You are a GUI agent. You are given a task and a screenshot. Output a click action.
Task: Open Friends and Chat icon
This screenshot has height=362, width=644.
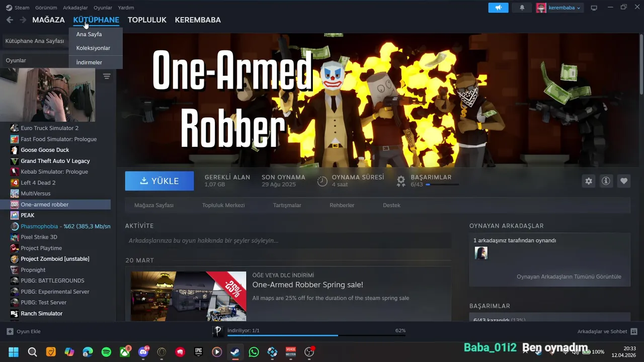point(634,331)
